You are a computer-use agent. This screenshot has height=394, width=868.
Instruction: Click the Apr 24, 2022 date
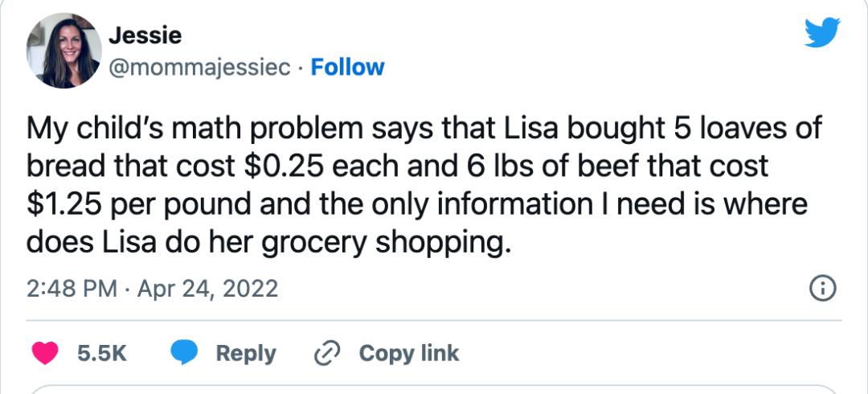click(208, 288)
